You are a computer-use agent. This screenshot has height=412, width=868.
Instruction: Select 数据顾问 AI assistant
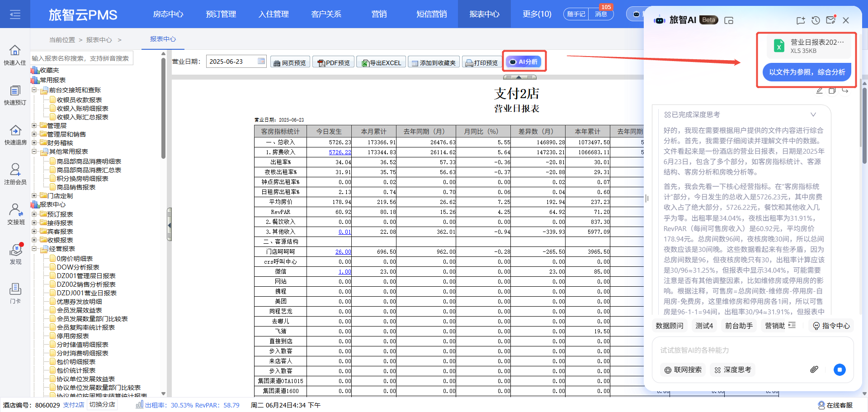(670, 326)
